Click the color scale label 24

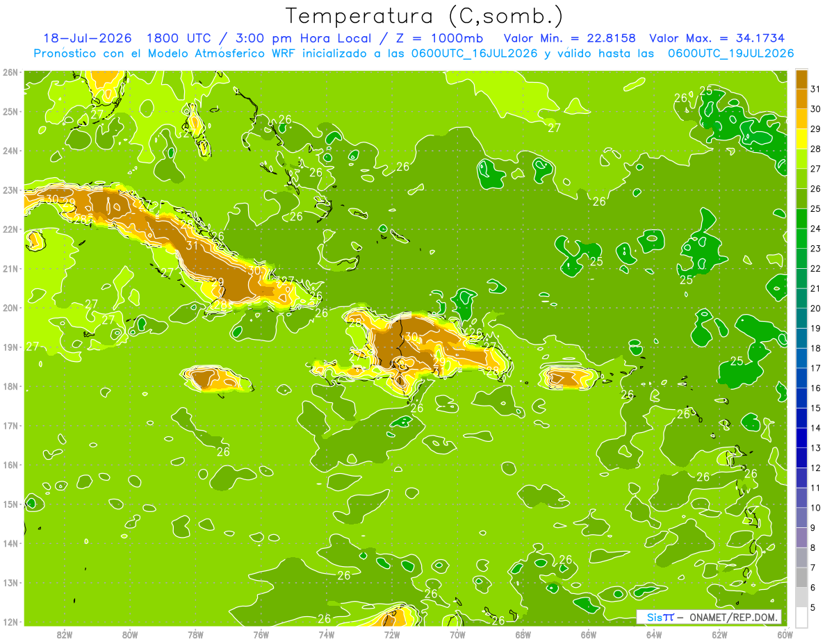point(816,229)
